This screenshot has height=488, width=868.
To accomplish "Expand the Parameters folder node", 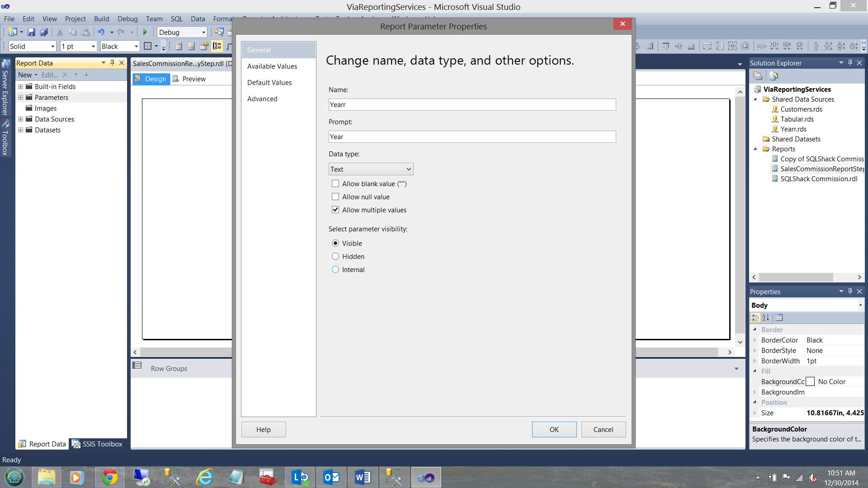I will tap(20, 97).
